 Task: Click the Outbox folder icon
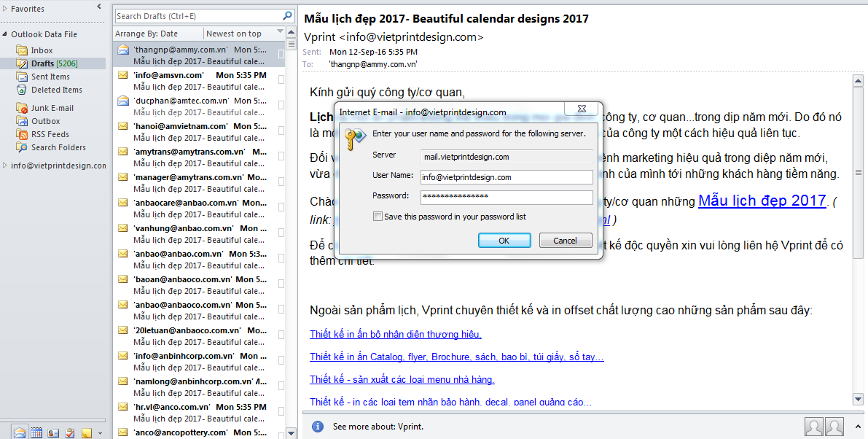click(x=22, y=121)
